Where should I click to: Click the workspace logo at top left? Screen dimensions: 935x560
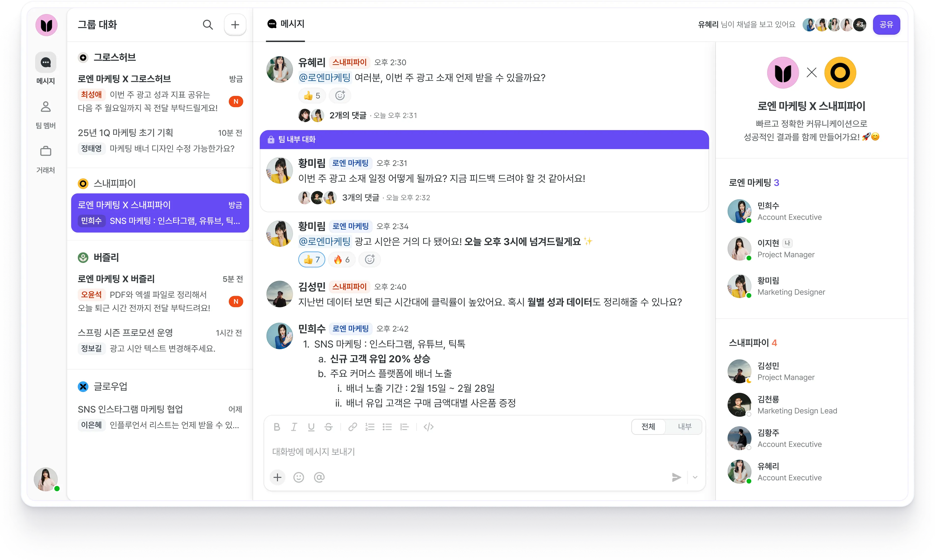click(46, 25)
